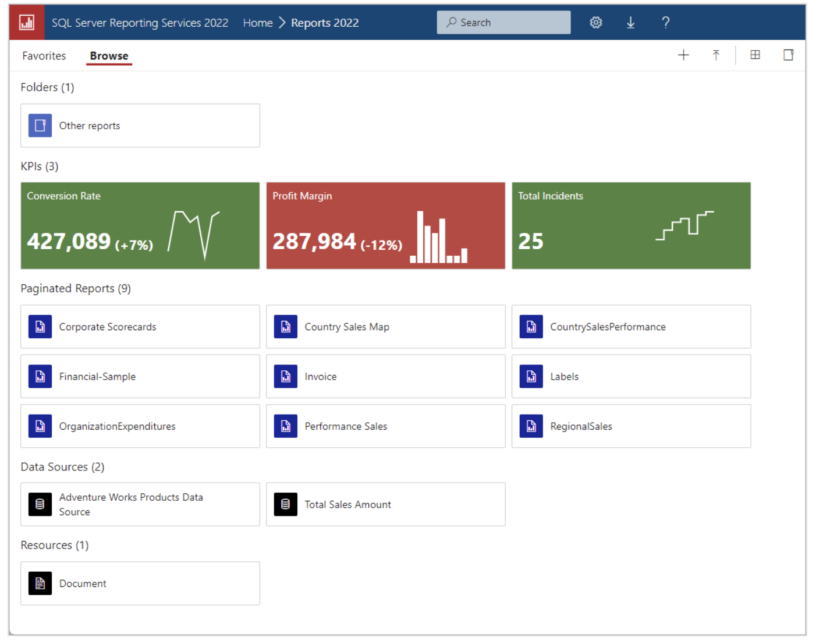Click the Paginated Reports (9) heading
816x644 pixels.
coord(76,288)
